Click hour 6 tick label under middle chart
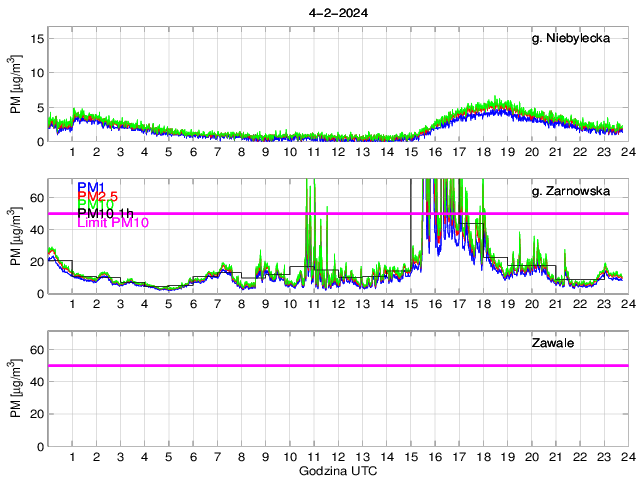 point(193,304)
